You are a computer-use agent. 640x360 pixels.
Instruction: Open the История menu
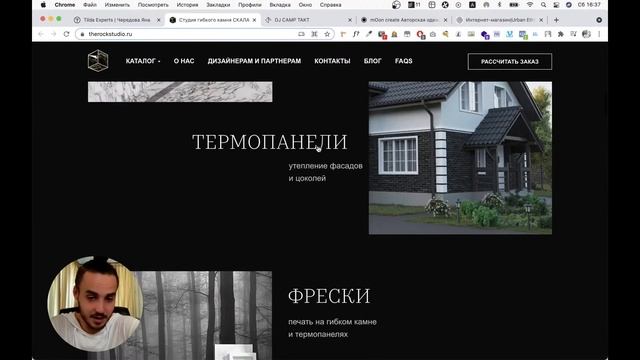(187, 5)
